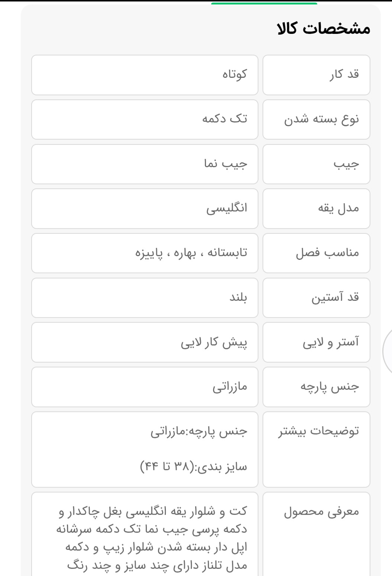Select the 'توضیحات بیشتر' label cell
Image resolution: width=392 pixels, height=576 pixels.
(x=316, y=449)
